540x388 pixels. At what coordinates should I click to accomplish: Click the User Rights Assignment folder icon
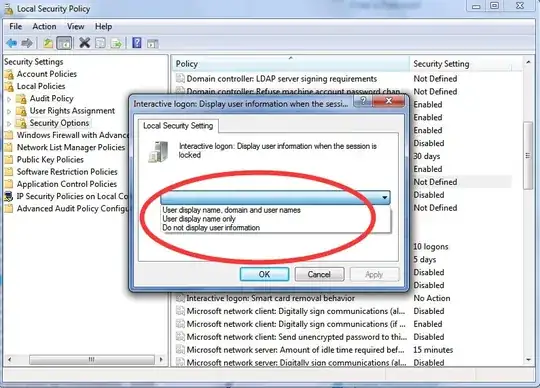tap(21, 111)
